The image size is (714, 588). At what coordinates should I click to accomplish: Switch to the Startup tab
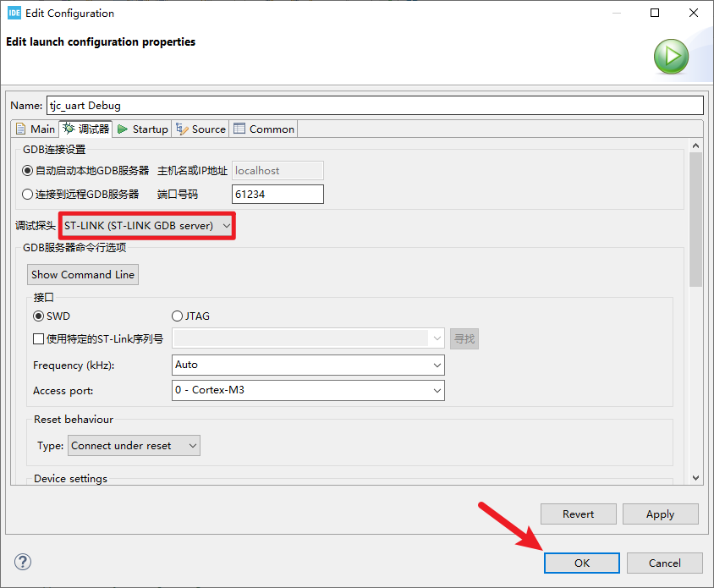(142, 129)
